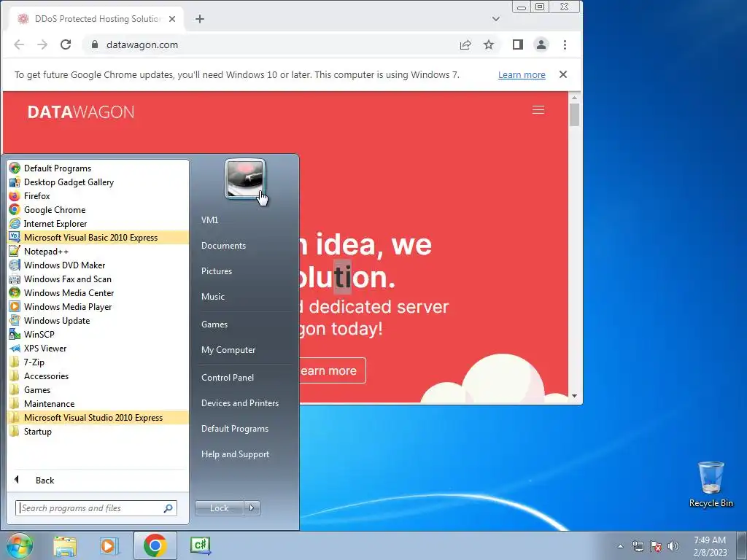
Task: Open Chrome's three-dot menu
Action: (565, 44)
